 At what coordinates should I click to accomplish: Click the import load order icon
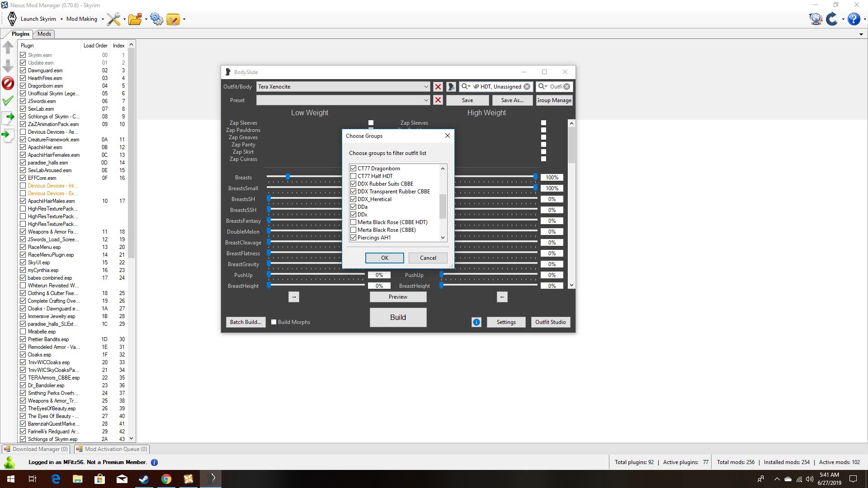point(8,135)
